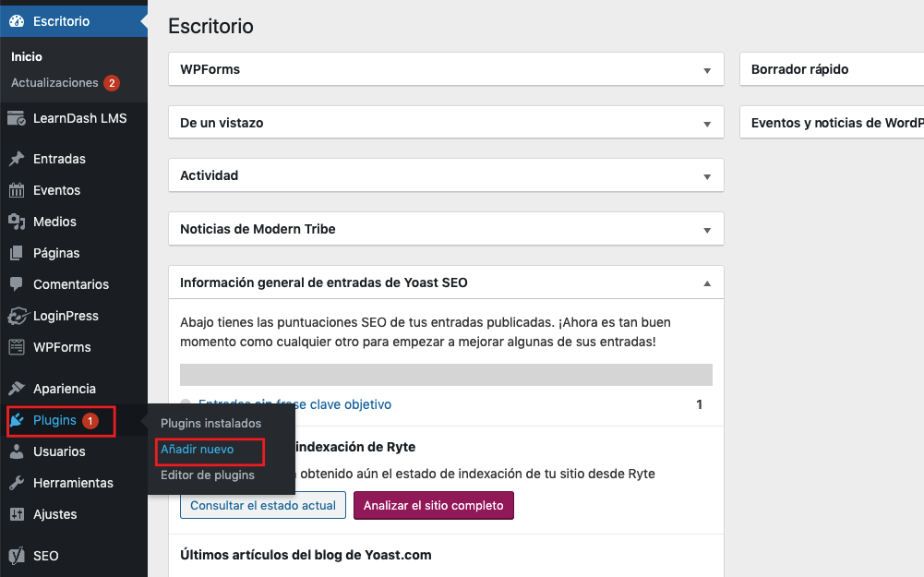Click the Actualizaciones badge showing 2
The width and height of the screenshot is (924, 577).
click(x=112, y=83)
